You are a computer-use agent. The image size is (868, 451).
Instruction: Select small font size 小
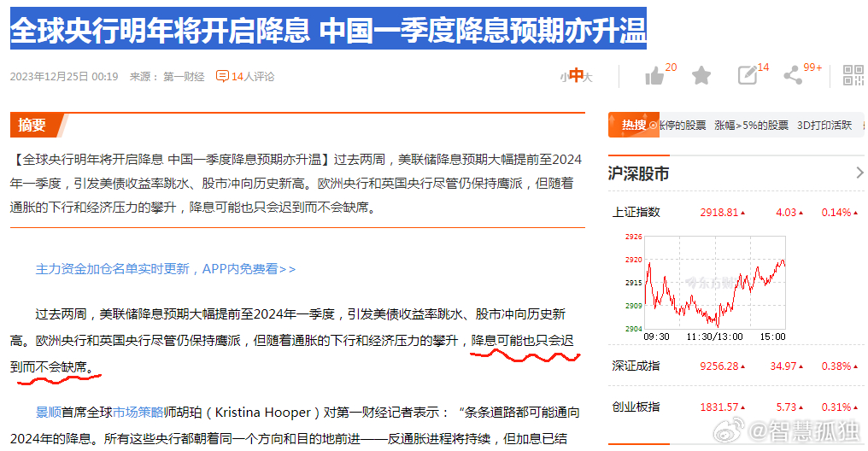565,78
